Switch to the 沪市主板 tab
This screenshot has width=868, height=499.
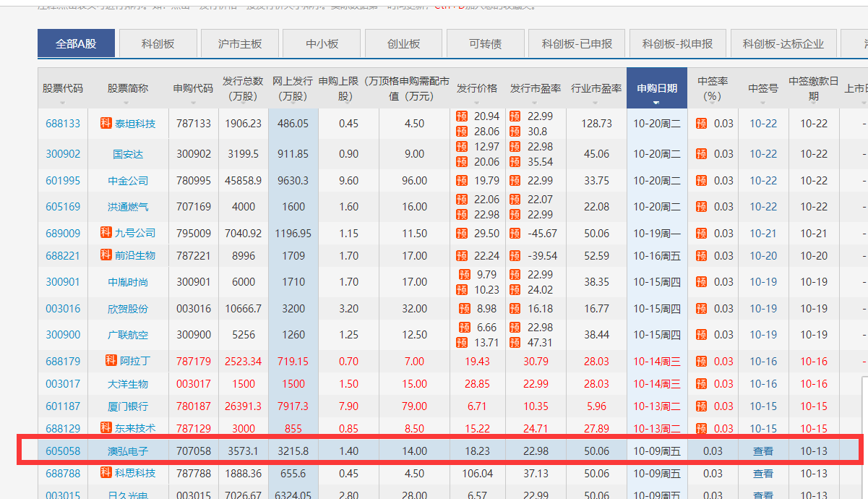(240, 43)
